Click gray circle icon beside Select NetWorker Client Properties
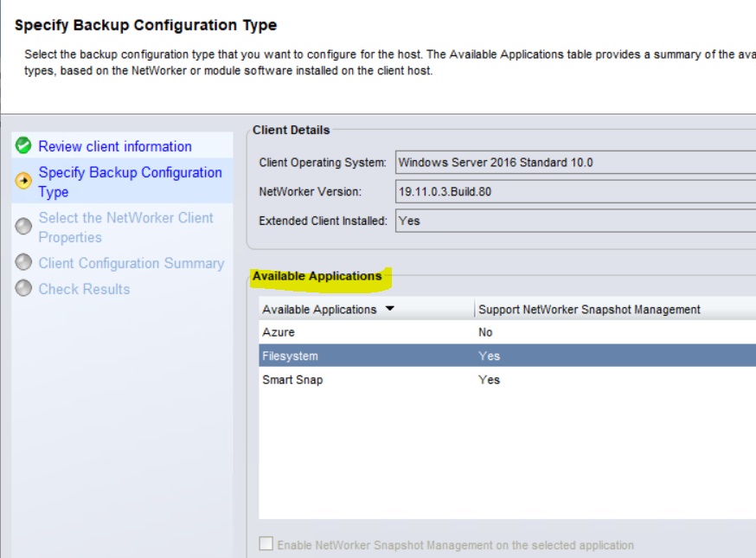This screenshot has height=558, width=756. click(x=24, y=225)
